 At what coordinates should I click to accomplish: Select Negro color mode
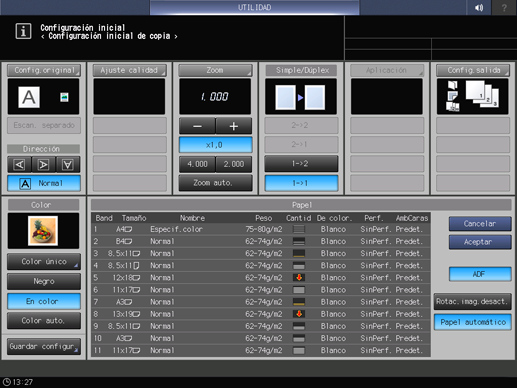44,281
